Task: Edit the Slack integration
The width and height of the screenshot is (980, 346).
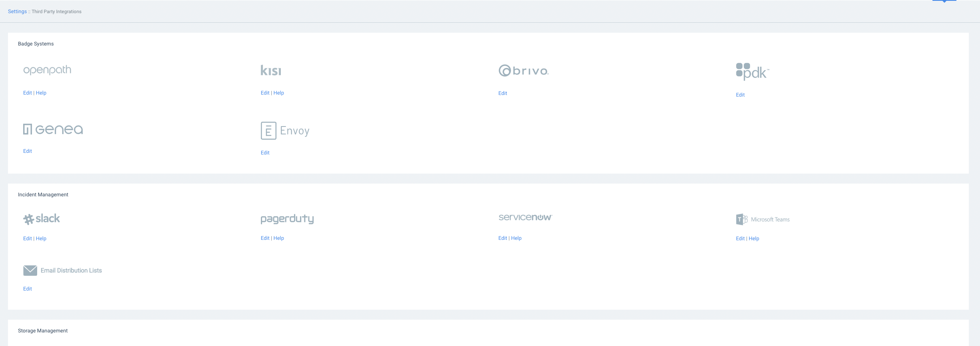Action: point(28,239)
